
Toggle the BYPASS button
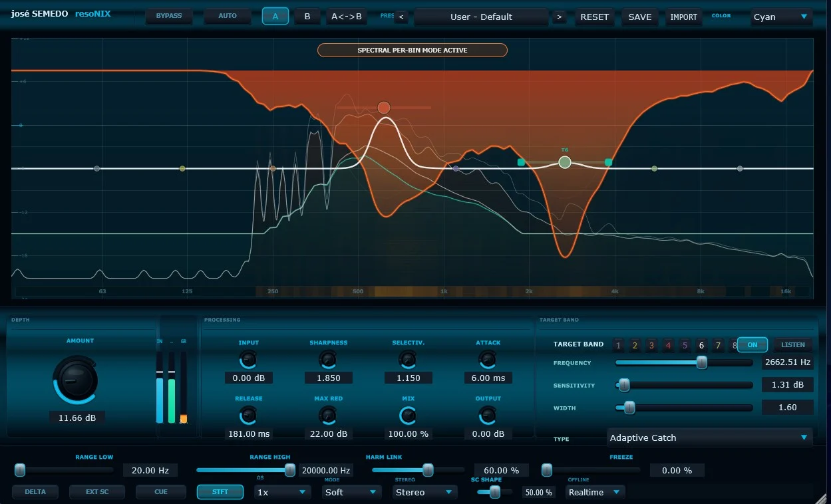point(169,16)
